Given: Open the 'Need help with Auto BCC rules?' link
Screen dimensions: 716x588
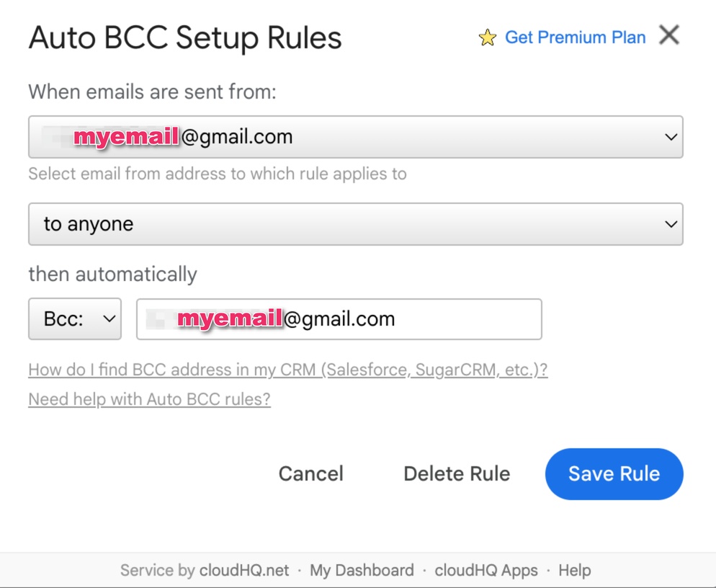Looking at the screenshot, I should click(x=149, y=399).
